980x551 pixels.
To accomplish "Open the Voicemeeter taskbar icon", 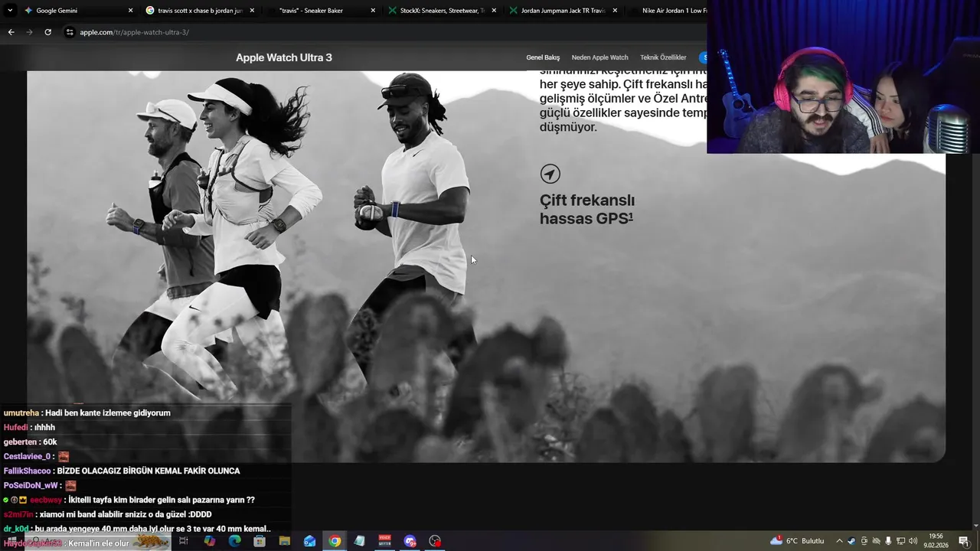I will point(385,541).
